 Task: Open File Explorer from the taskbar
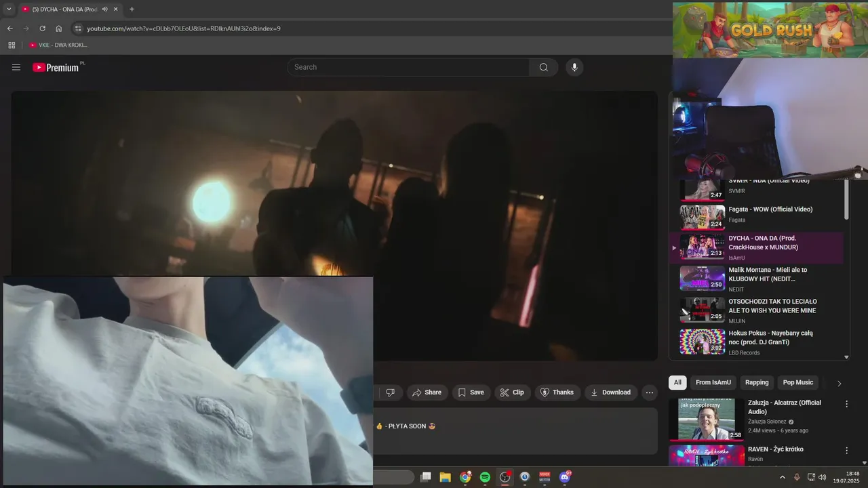point(446,477)
